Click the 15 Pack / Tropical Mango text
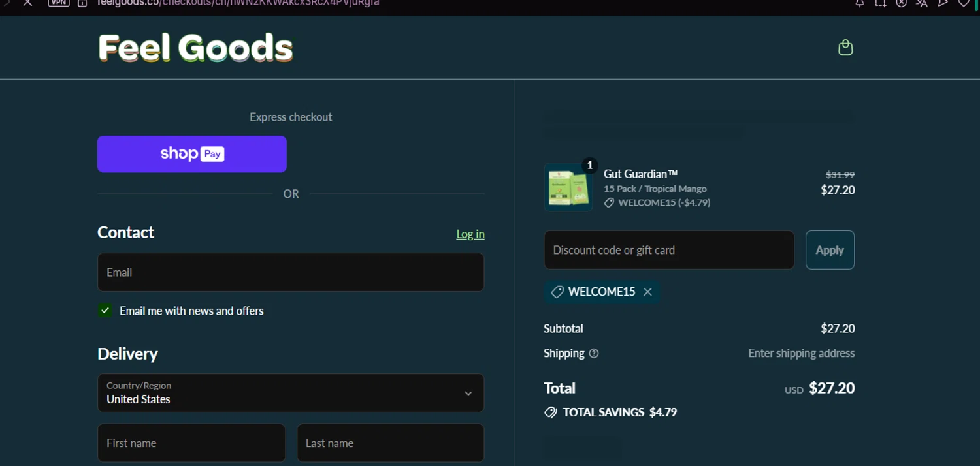 coord(655,189)
